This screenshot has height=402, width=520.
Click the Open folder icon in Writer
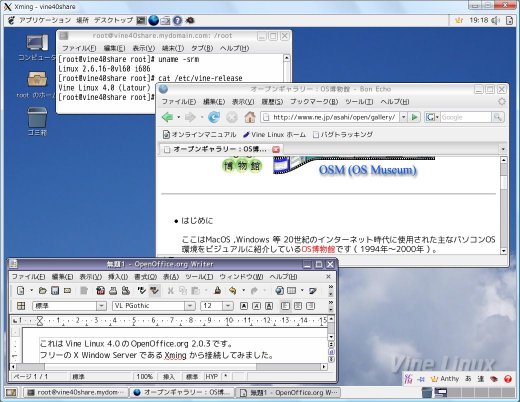[x=42, y=291]
